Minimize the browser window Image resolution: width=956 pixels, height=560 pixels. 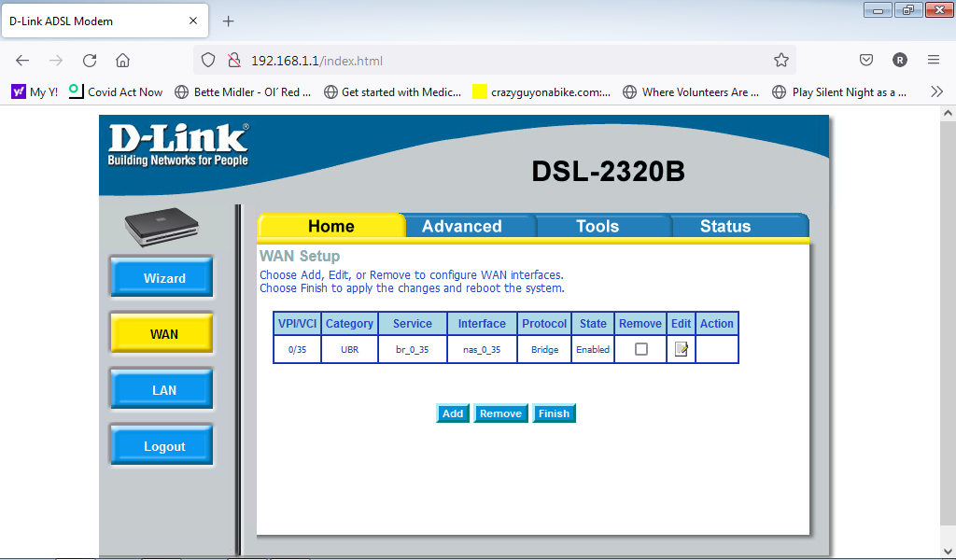[x=878, y=9]
